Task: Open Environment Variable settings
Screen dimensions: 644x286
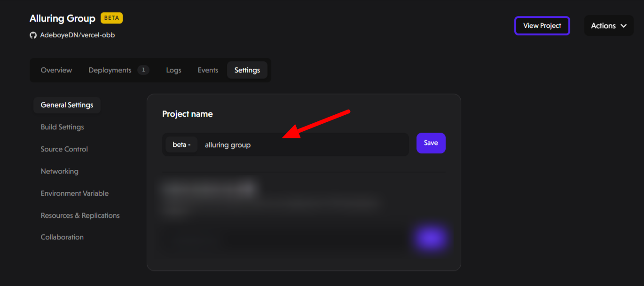Action: [x=75, y=193]
